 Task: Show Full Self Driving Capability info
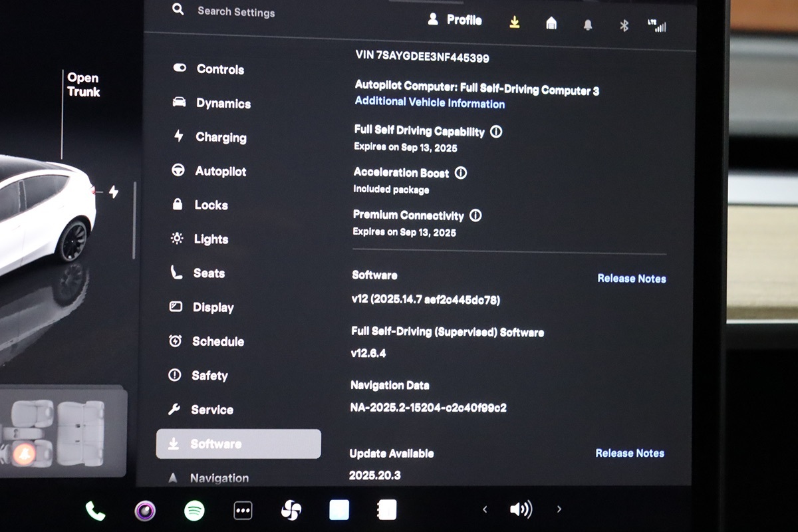pos(496,132)
